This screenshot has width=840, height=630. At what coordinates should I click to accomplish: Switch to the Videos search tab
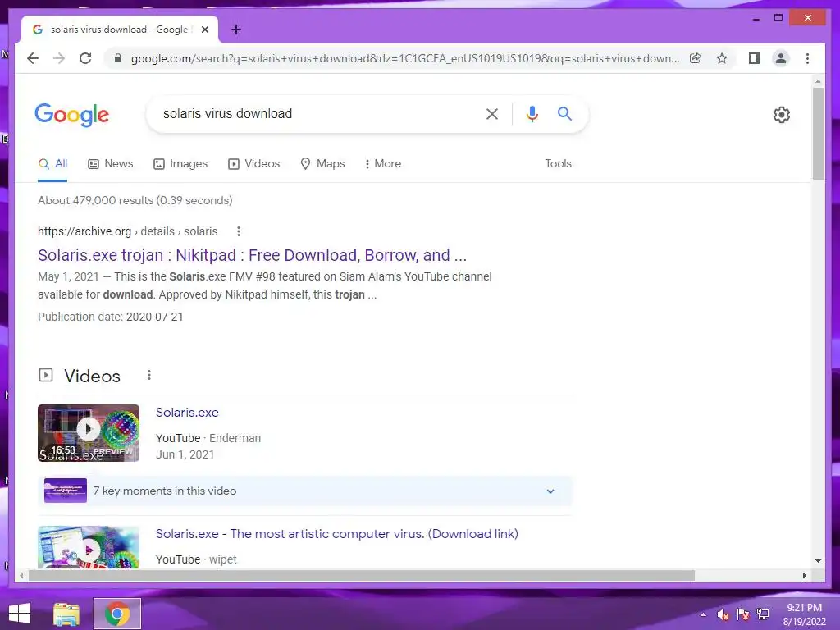point(254,163)
